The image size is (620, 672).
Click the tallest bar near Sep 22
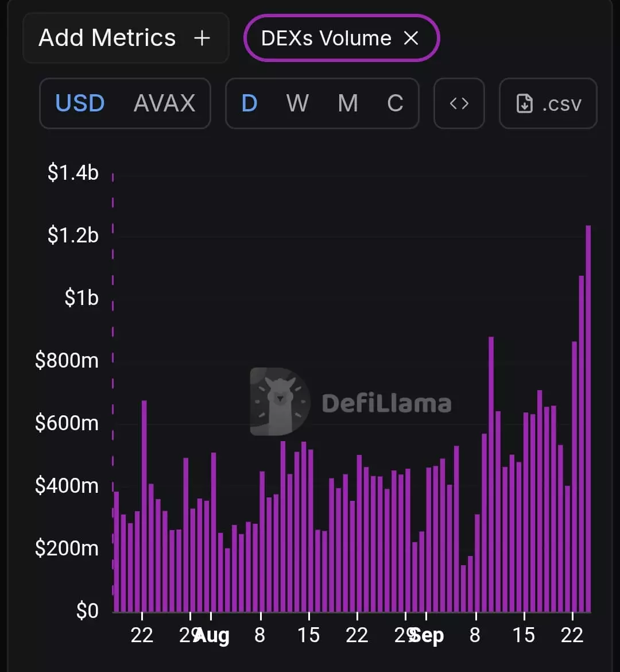coord(588,419)
